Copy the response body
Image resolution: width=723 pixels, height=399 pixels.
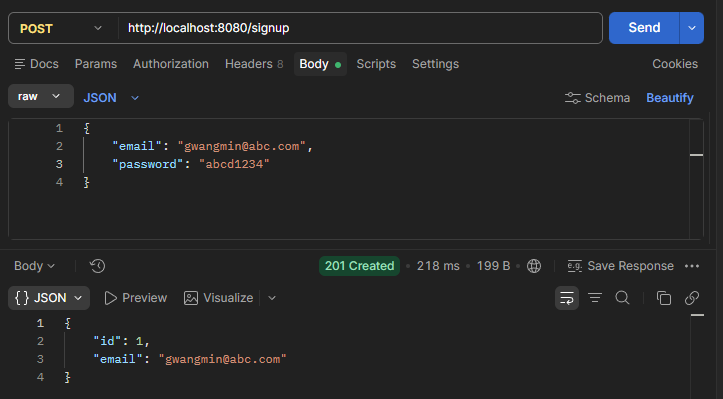pyautogui.click(x=664, y=298)
